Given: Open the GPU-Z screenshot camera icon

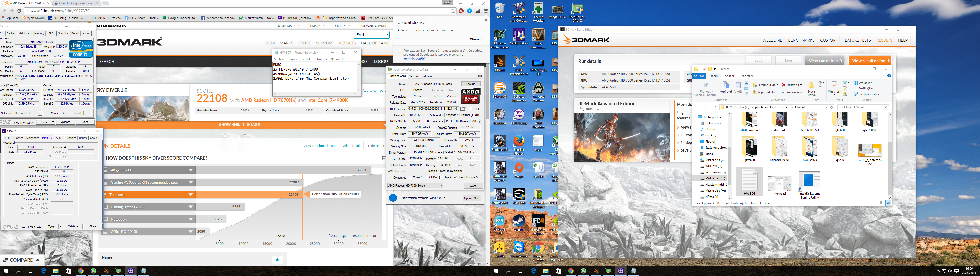Looking at the screenshot, I should (x=479, y=76).
